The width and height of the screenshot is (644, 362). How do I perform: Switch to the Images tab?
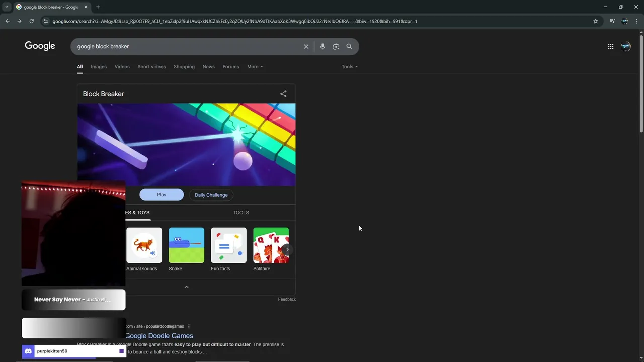99,67
